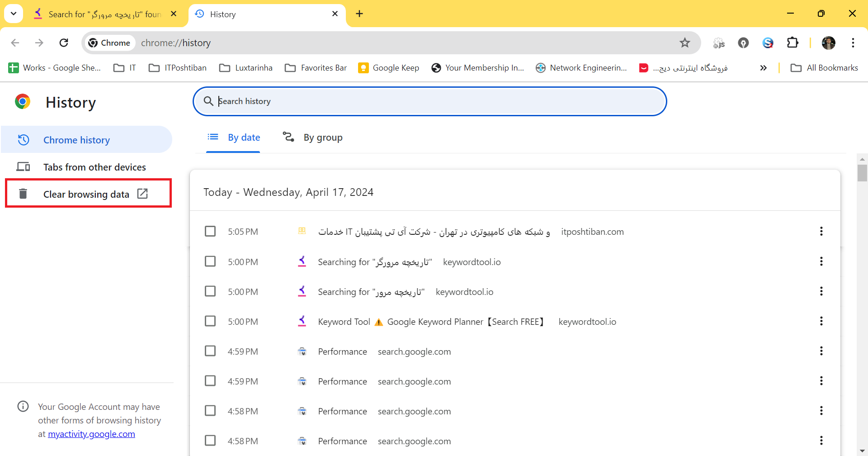The image size is (868, 456).
Task: Click the Chrome site info chip
Action: click(x=110, y=43)
